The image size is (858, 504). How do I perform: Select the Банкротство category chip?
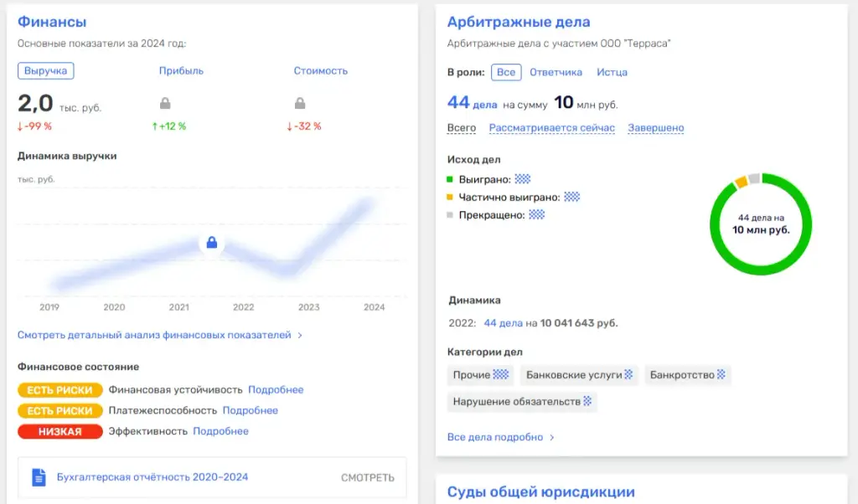688,375
